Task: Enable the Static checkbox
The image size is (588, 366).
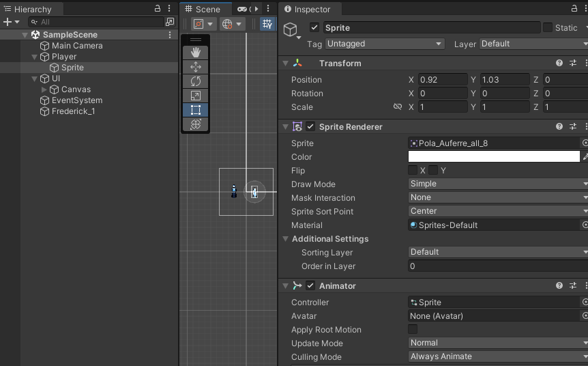Action: [x=547, y=27]
